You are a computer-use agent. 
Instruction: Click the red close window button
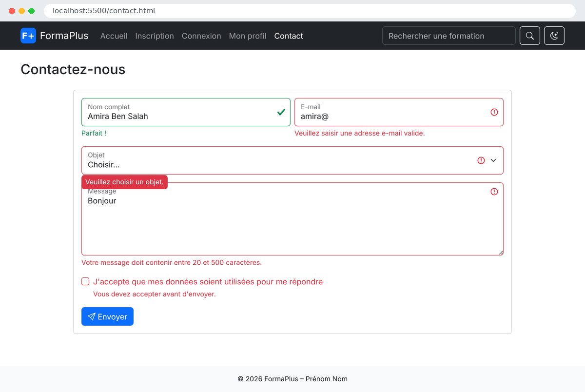[x=12, y=11]
